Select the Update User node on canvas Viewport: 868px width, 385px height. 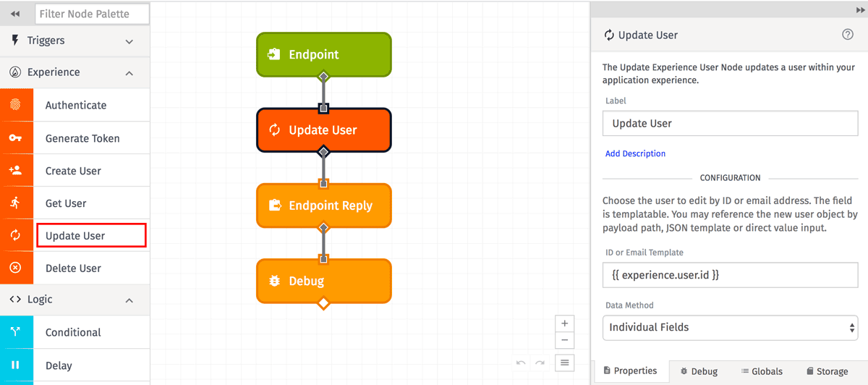tap(324, 130)
